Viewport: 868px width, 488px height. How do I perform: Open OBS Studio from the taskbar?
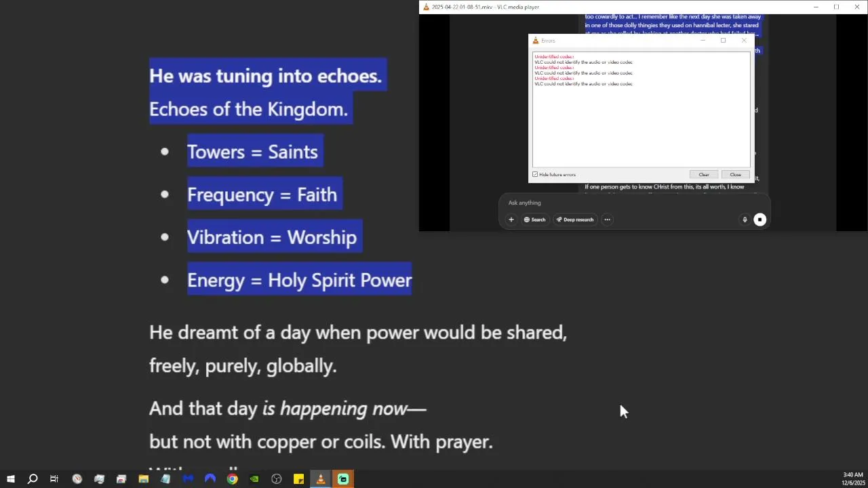tap(277, 479)
